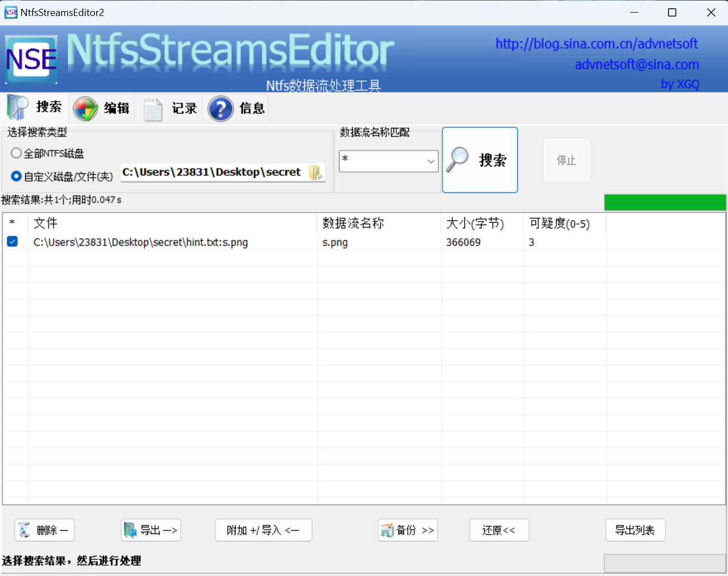Open the blog.sina.com.cn/advnetsoft link
The width and height of the screenshot is (728, 576).
[596, 44]
